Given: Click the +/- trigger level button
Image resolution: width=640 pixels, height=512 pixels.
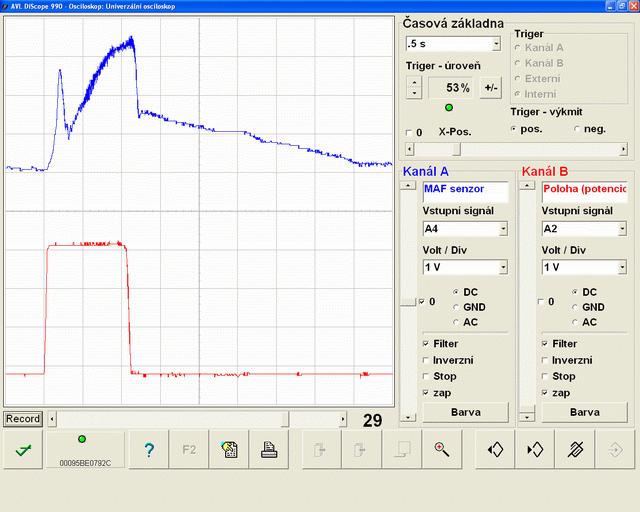Looking at the screenshot, I should point(491,87).
